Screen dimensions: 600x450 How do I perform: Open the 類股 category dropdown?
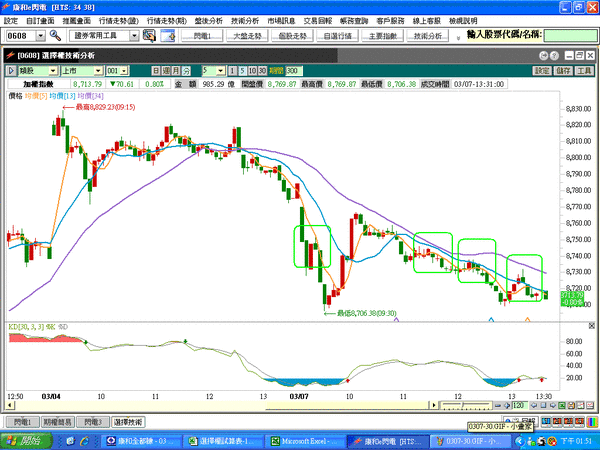[53, 71]
